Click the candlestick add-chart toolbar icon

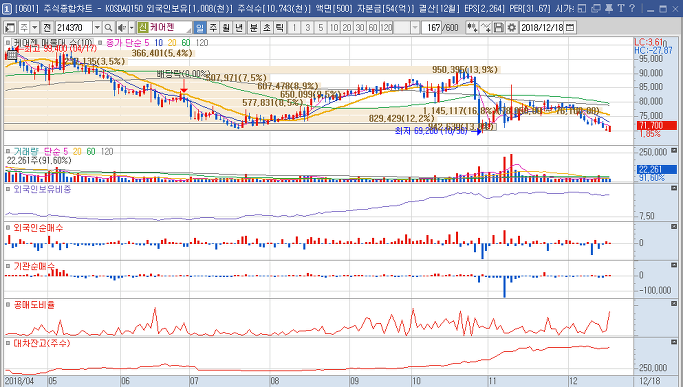(472, 28)
